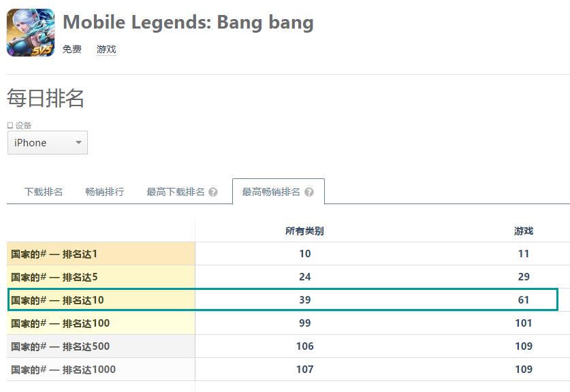Click value 99 in 排名达100 row
This screenshot has height=392, width=570.
point(304,323)
